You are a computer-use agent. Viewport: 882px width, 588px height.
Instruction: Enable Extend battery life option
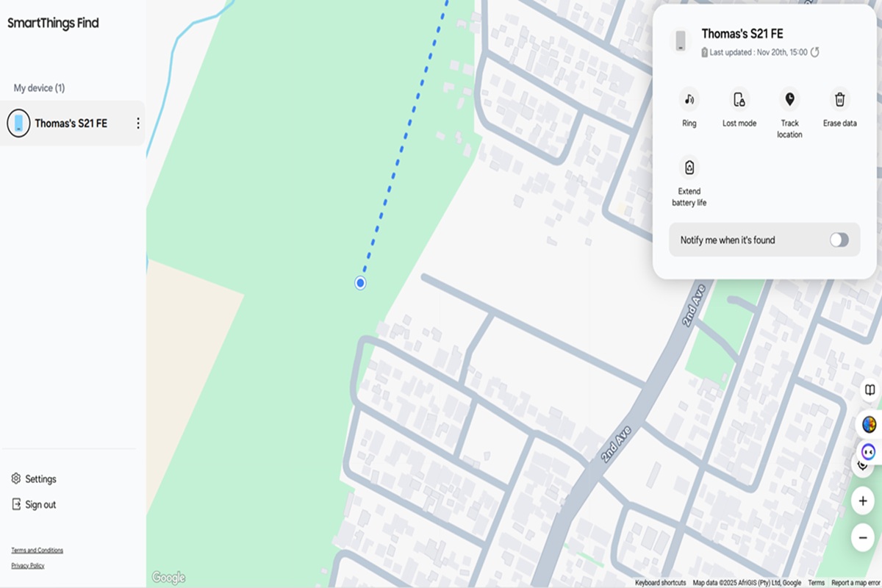click(689, 168)
